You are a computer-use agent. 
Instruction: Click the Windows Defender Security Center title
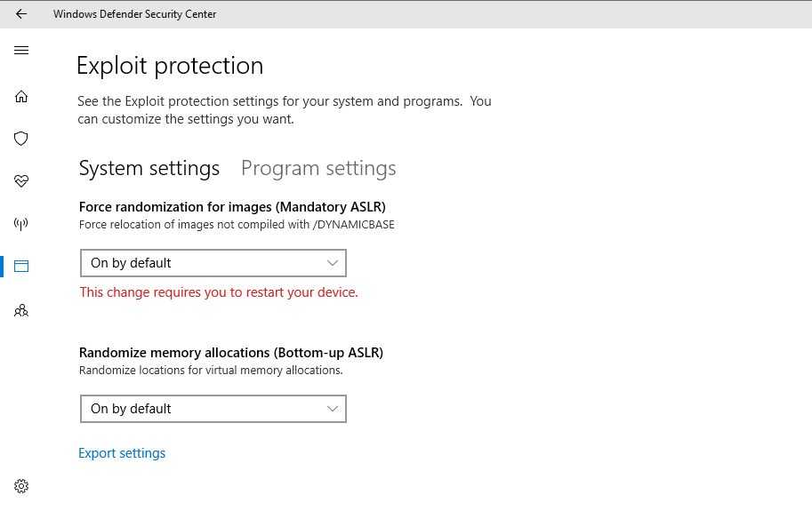click(x=134, y=14)
